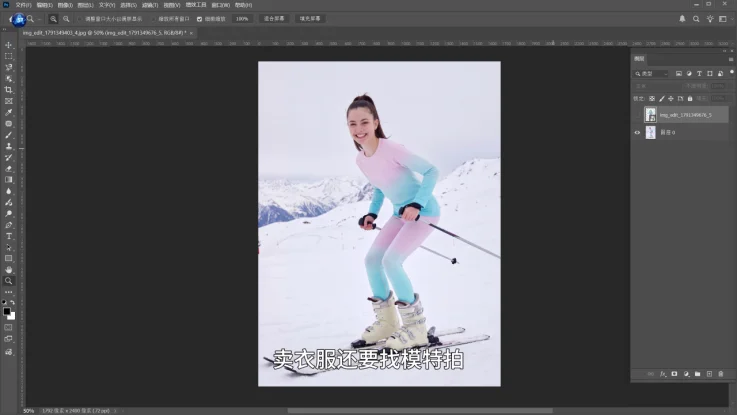Swap foreground and background colors
737x415 pixels.
(x=12, y=302)
